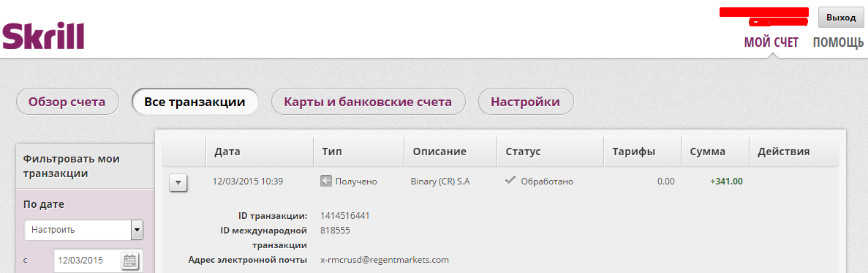Click international transaction ID 818555

(x=335, y=230)
